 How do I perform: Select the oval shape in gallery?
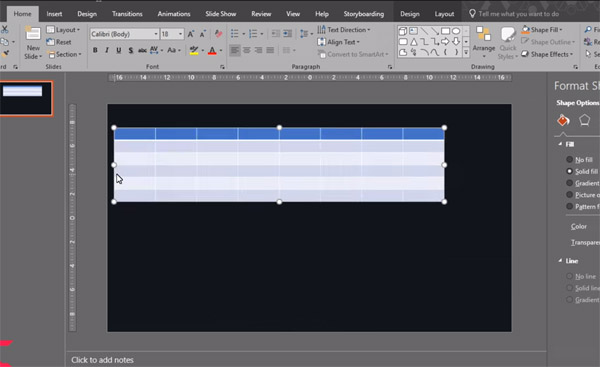click(456, 31)
